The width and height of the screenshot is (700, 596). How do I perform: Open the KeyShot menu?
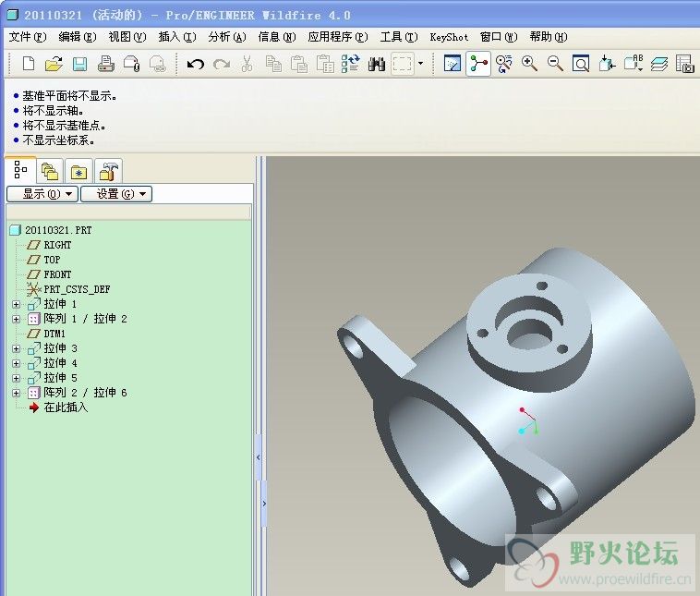(x=449, y=37)
